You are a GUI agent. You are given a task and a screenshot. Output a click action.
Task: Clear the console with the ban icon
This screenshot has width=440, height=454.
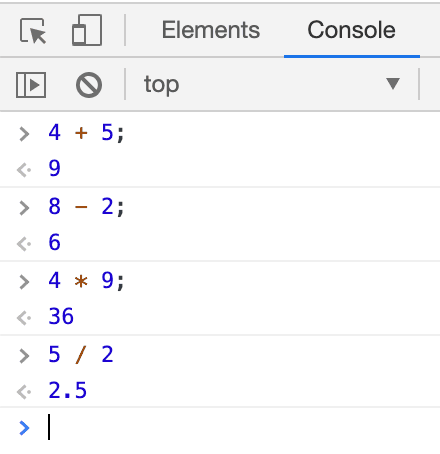pos(89,85)
